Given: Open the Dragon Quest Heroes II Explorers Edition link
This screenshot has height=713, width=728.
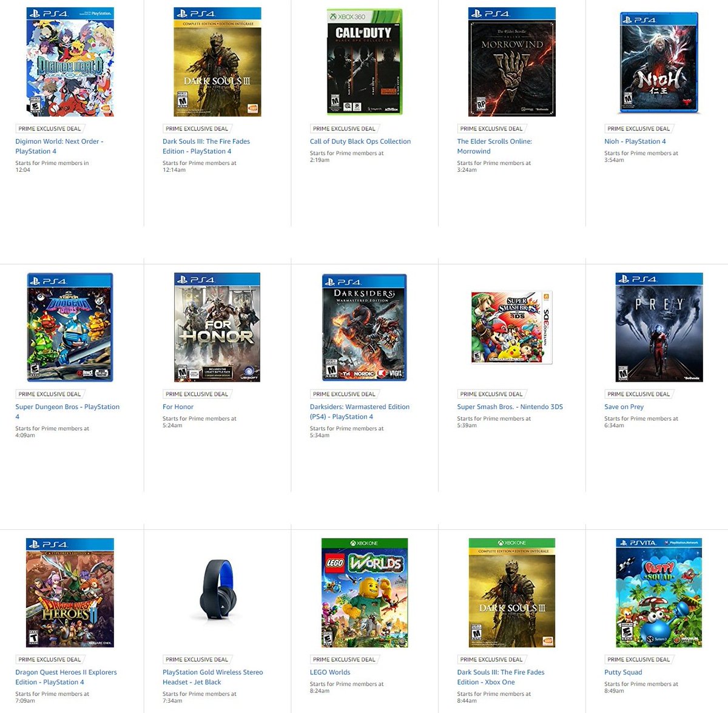Looking at the screenshot, I should [x=66, y=677].
